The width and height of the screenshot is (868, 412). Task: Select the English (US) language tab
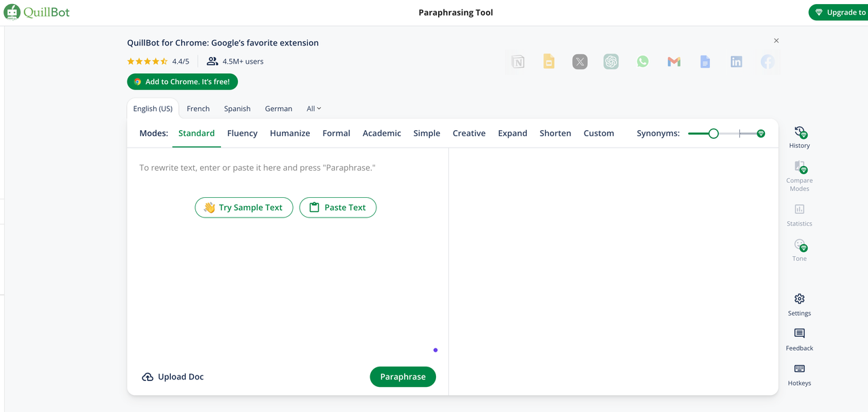153,108
